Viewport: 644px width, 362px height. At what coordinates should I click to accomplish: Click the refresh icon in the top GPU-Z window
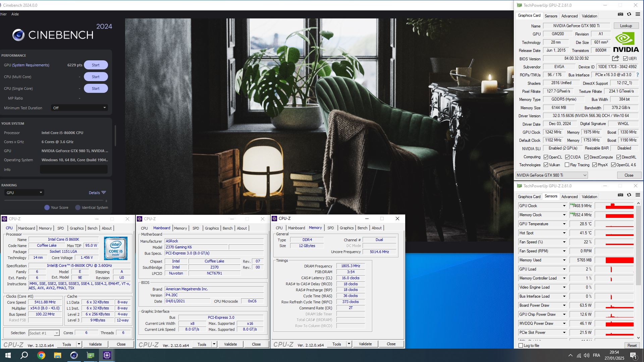[x=629, y=14]
